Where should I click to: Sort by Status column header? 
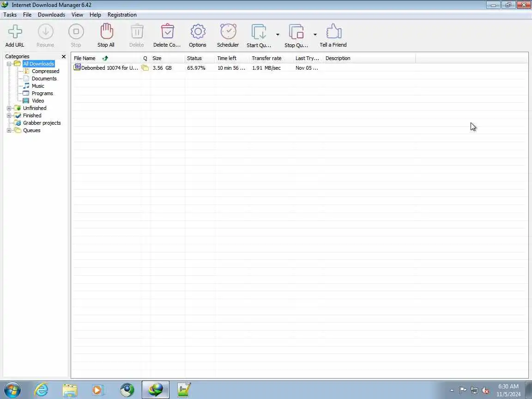200,58
